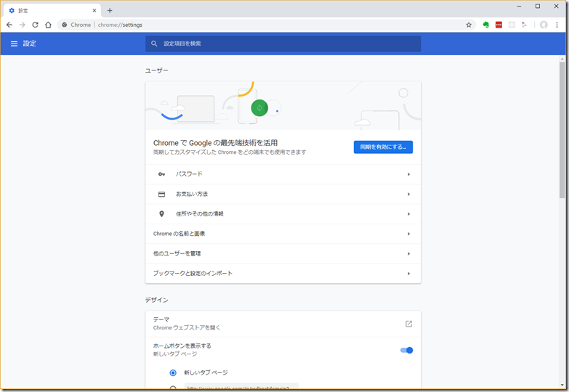
Task: Click the page vertical scrollbar thumb
Action: tap(562, 130)
